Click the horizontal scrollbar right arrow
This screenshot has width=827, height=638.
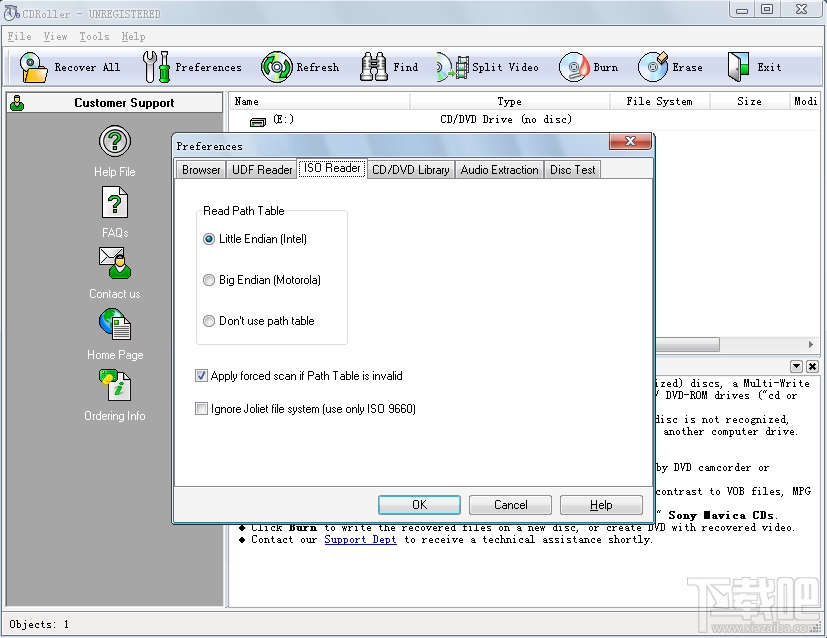tap(811, 344)
